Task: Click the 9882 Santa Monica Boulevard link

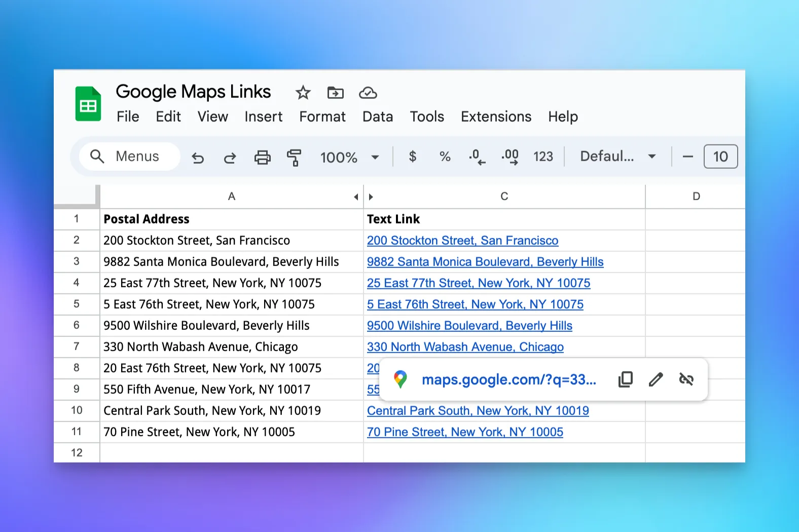Action: (485, 262)
